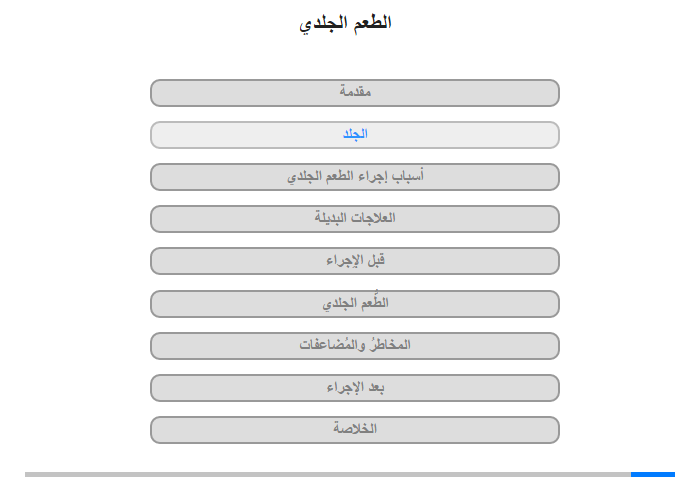The width and height of the screenshot is (700, 480).
Task: Show reasons for skin graft chapter
Action: [x=355, y=176]
